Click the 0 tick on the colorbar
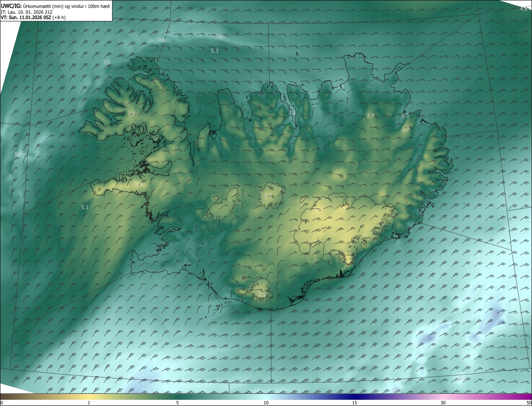 click(1, 403)
